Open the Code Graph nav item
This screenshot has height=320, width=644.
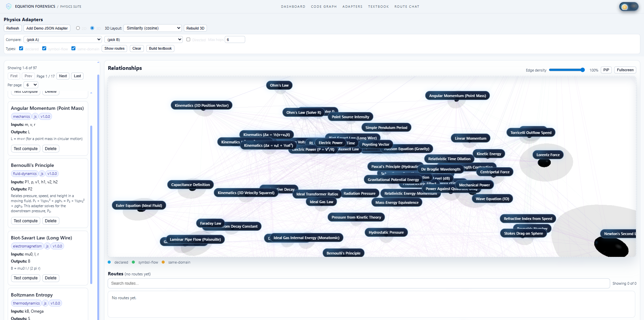tap(324, 7)
